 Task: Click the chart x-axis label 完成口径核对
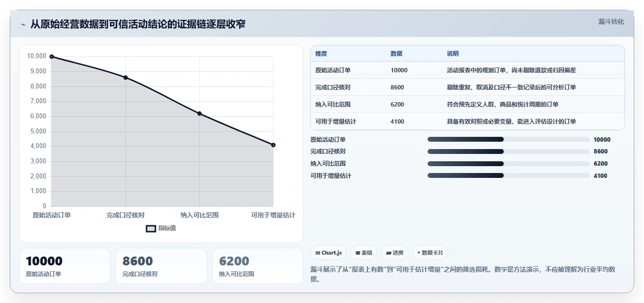click(x=126, y=215)
